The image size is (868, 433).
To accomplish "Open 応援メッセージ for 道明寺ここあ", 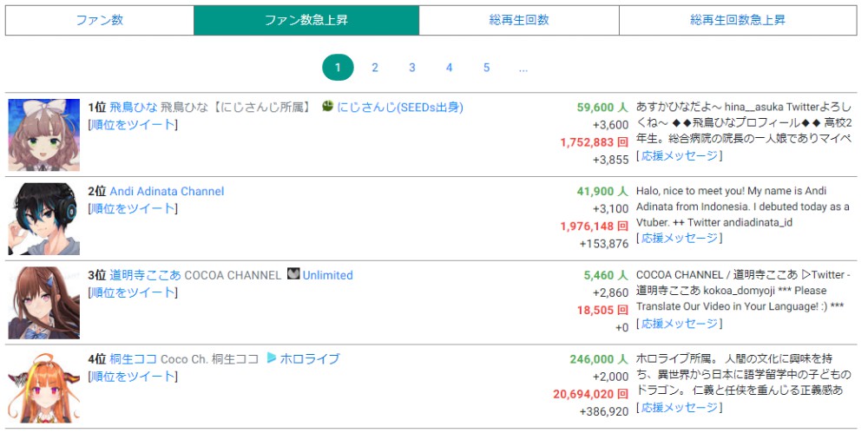I will click(680, 324).
